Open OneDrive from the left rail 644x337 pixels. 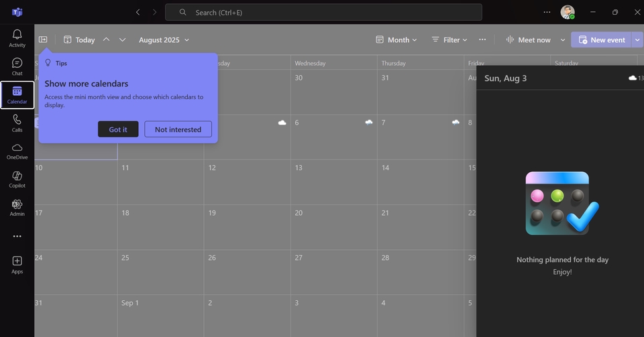click(x=17, y=151)
